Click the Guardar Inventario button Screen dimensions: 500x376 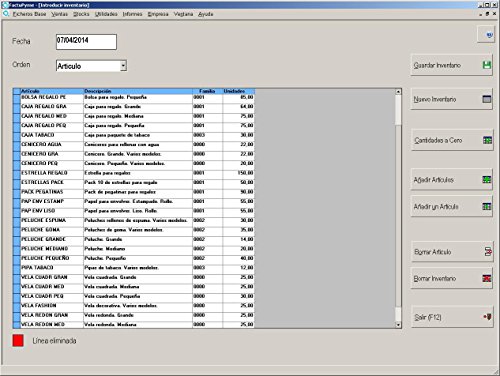(x=452, y=65)
